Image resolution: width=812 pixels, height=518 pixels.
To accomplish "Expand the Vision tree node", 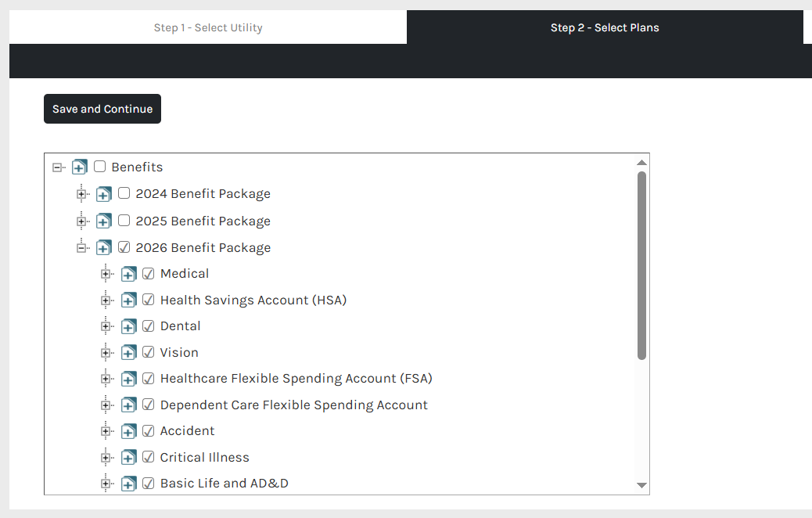I will (x=106, y=353).
